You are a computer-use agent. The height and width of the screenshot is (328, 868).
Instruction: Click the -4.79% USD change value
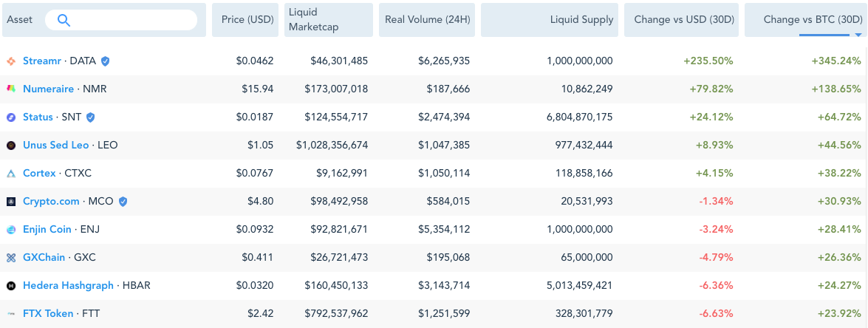click(717, 258)
